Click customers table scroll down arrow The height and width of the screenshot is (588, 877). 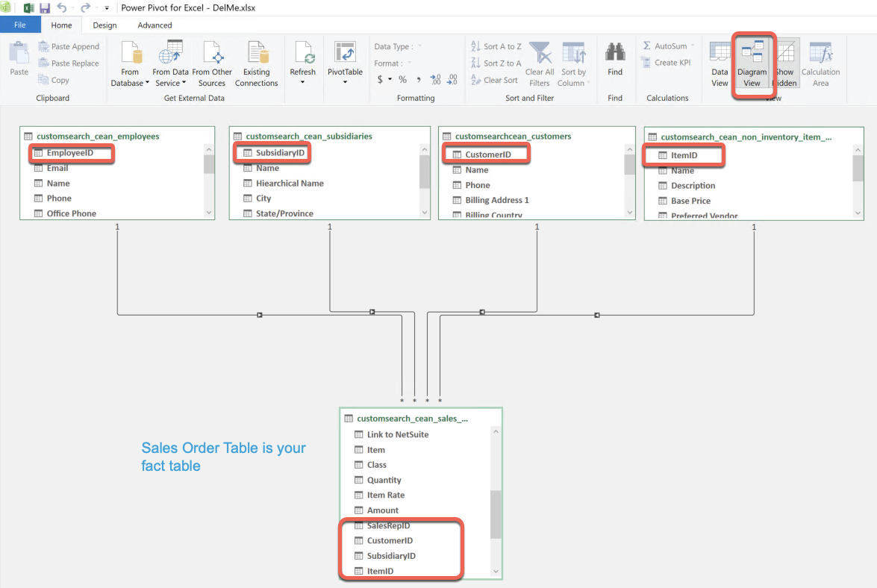630,213
